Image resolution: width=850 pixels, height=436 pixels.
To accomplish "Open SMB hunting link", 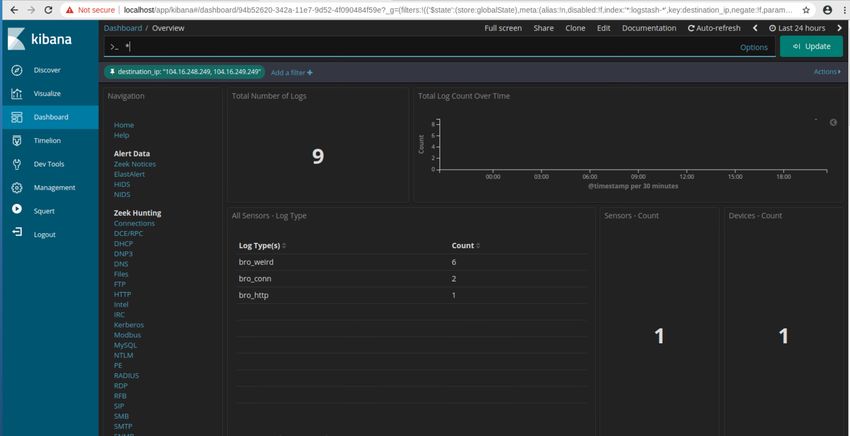I will click(121, 416).
